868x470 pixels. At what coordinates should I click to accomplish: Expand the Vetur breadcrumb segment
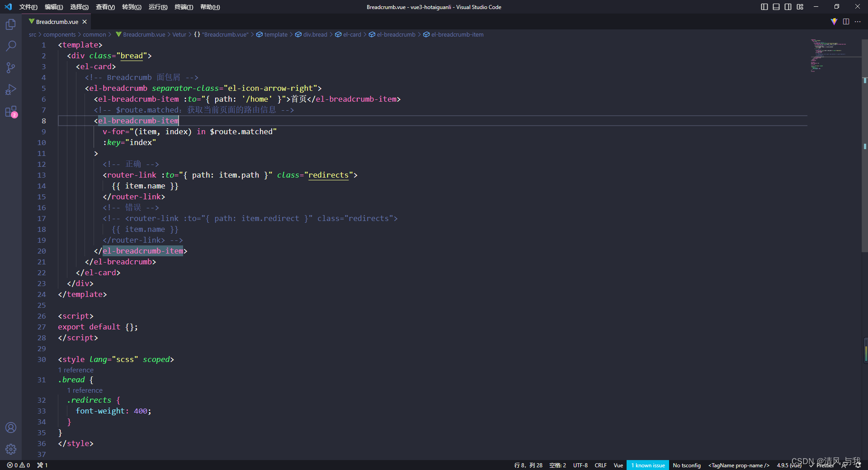tap(179, 34)
